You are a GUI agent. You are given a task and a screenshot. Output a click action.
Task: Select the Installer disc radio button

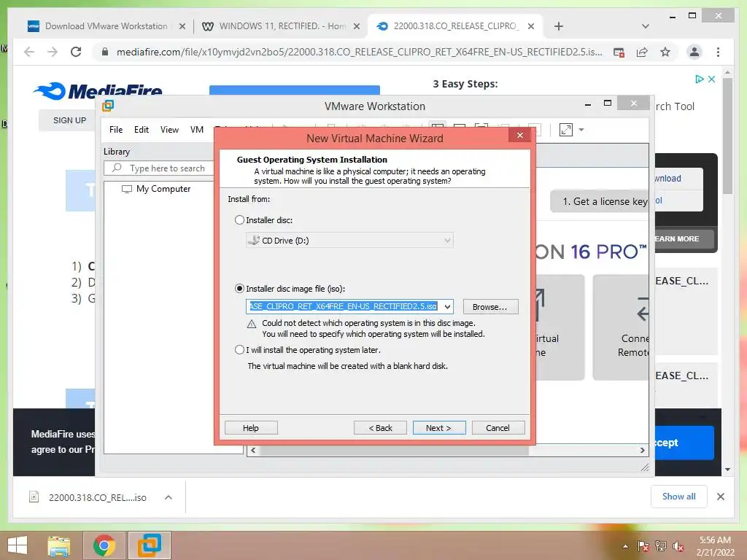coord(239,220)
